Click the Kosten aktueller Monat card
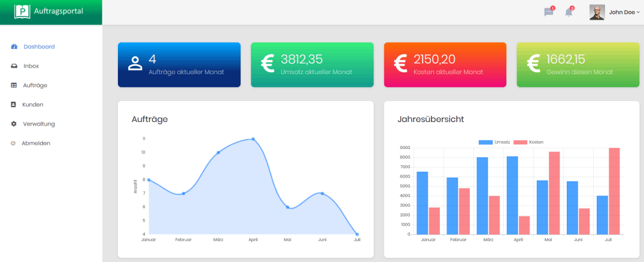The width and height of the screenshot is (644, 262). click(445, 65)
